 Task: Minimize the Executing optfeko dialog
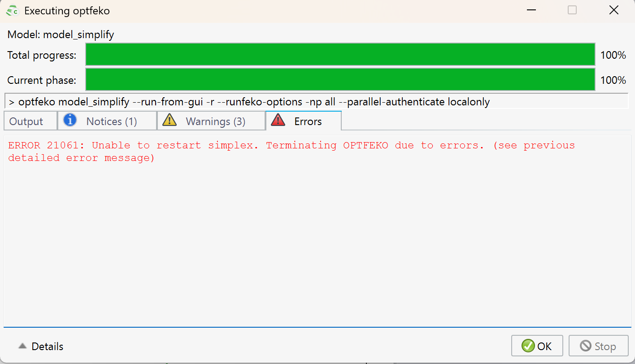(x=531, y=10)
